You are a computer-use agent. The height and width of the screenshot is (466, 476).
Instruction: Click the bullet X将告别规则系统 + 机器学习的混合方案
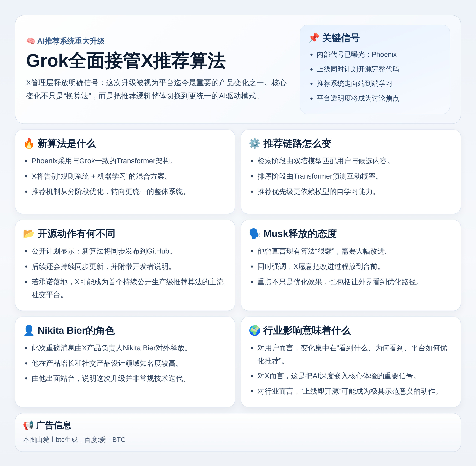(100, 176)
